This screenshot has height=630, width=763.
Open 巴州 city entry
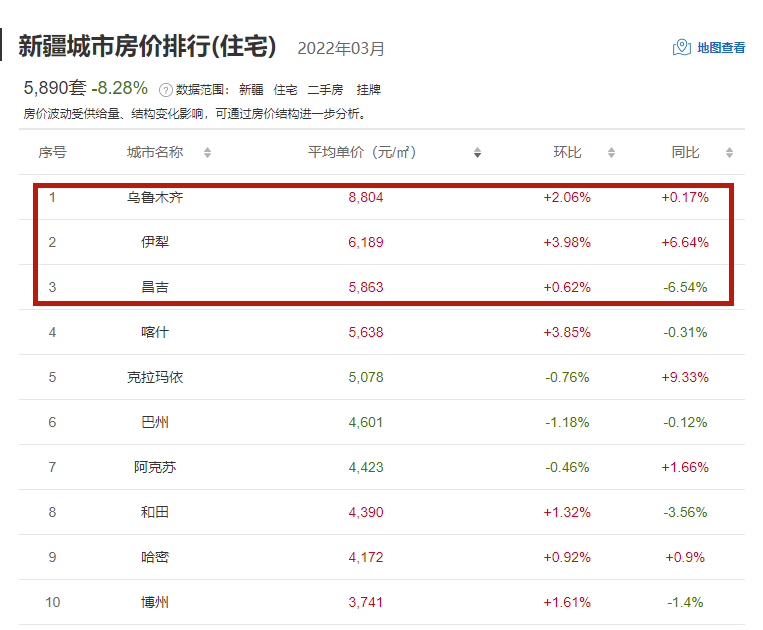(x=155, y=422)
